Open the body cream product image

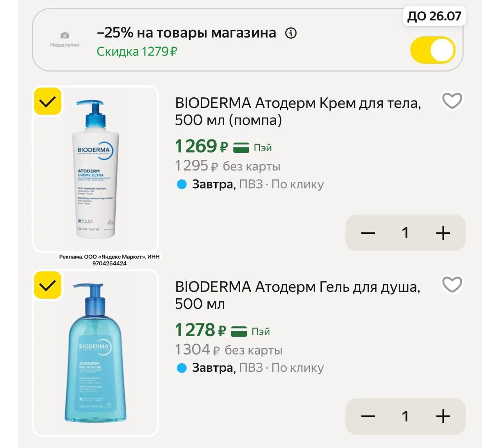click(x=96, y=169)
